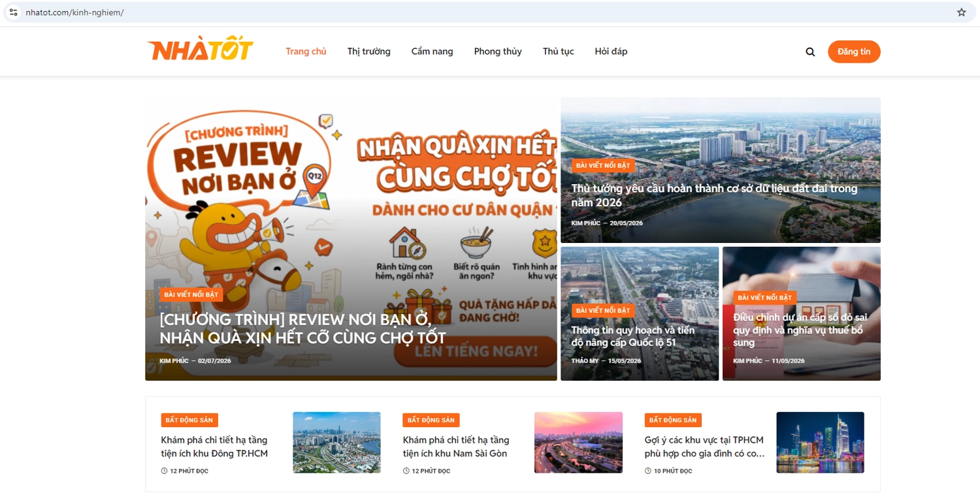Click the night skyline thumbnail

click(820, 442)
